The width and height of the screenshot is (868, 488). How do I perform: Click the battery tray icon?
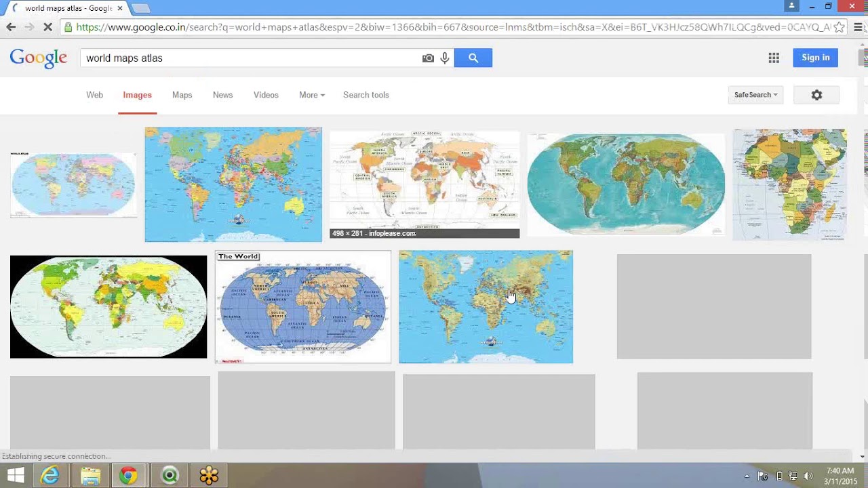coord(779,476)
